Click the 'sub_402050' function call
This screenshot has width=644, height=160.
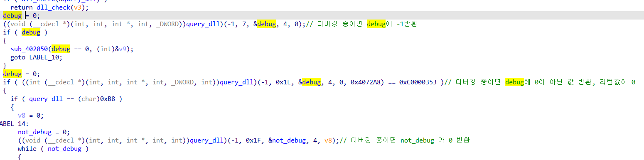click(x=29, y=49)
